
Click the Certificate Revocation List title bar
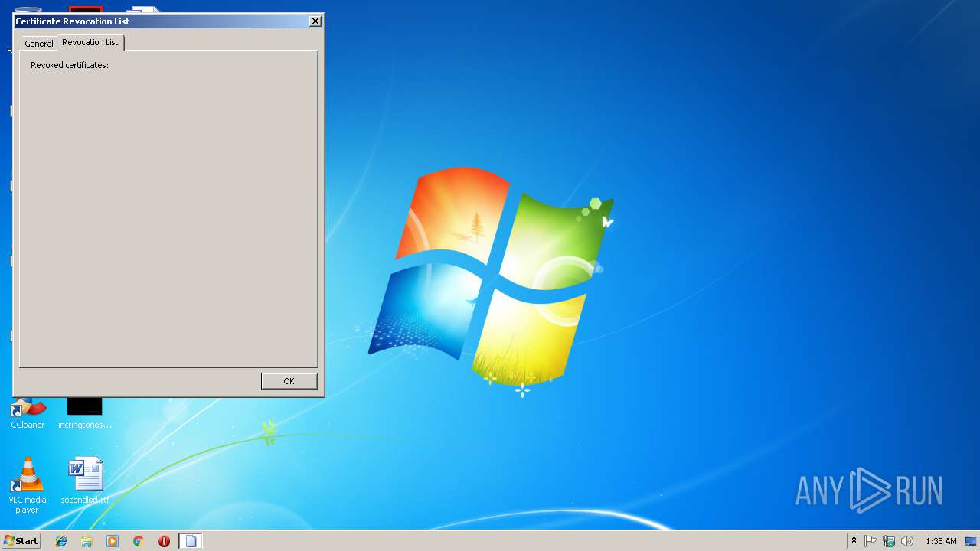click(x=161, y=21)
